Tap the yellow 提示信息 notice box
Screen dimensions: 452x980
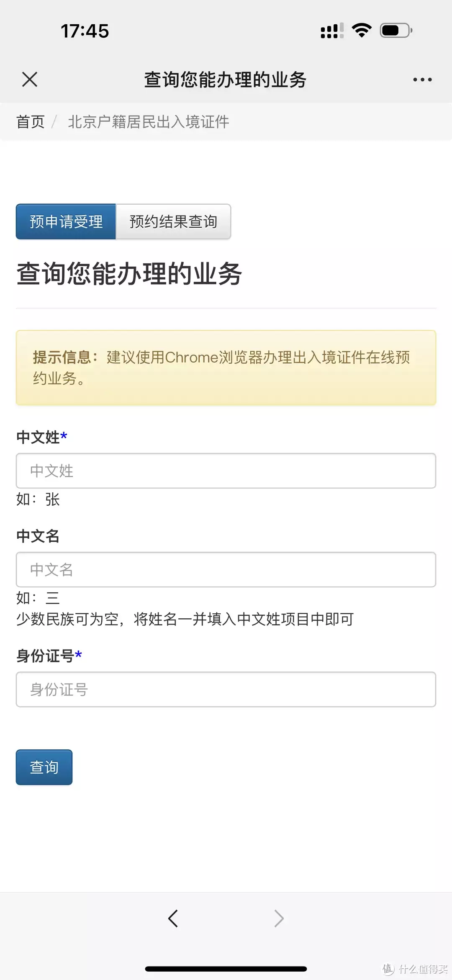[226, 367]
